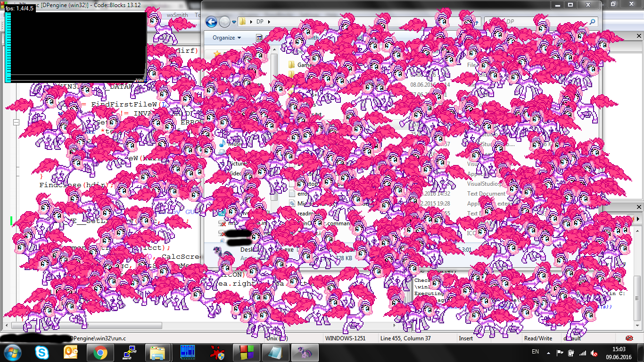
Task: Collapse the code fold marker in editor
Action: (16, 123)
